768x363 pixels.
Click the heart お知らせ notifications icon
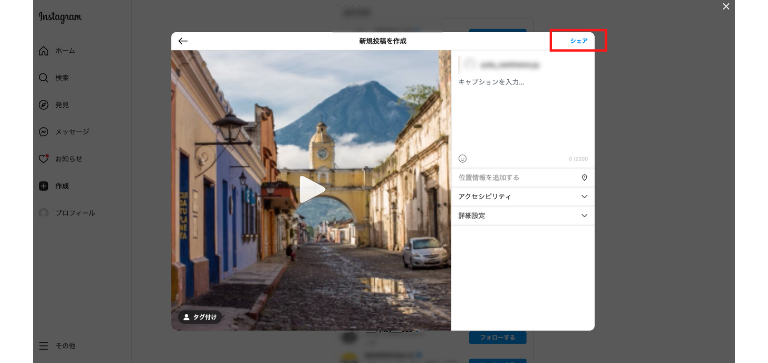[x=44, y=159]
